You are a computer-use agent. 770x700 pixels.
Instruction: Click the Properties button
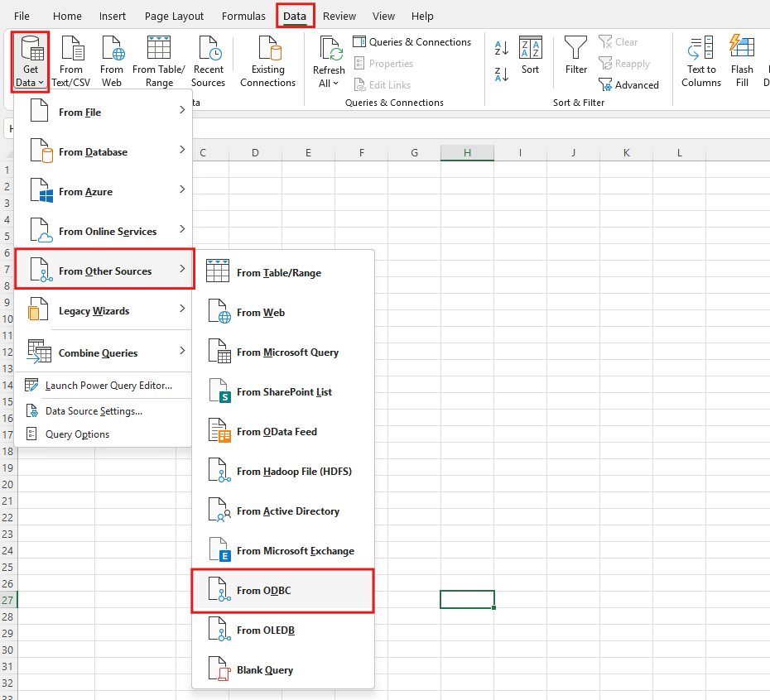pyautogui.click(x=383, y=64)
